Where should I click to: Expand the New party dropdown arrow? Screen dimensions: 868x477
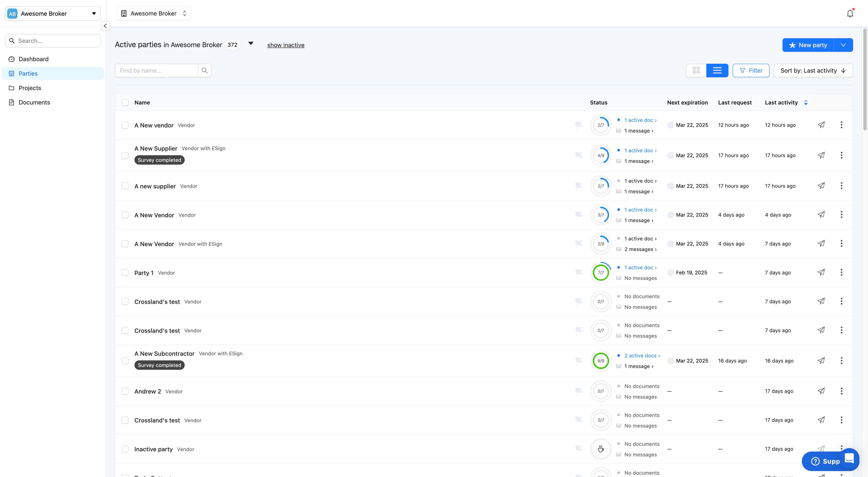843,45
